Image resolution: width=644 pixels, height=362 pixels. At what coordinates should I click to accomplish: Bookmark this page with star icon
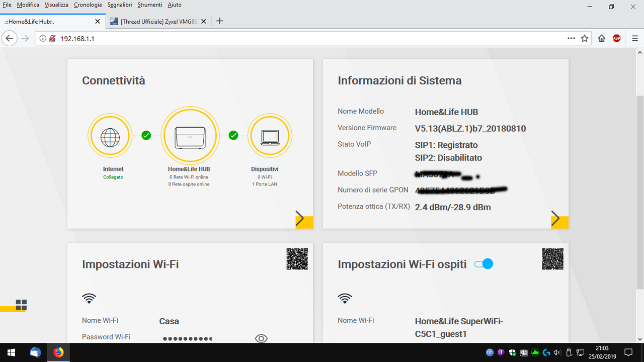click(x=585, y=38)
